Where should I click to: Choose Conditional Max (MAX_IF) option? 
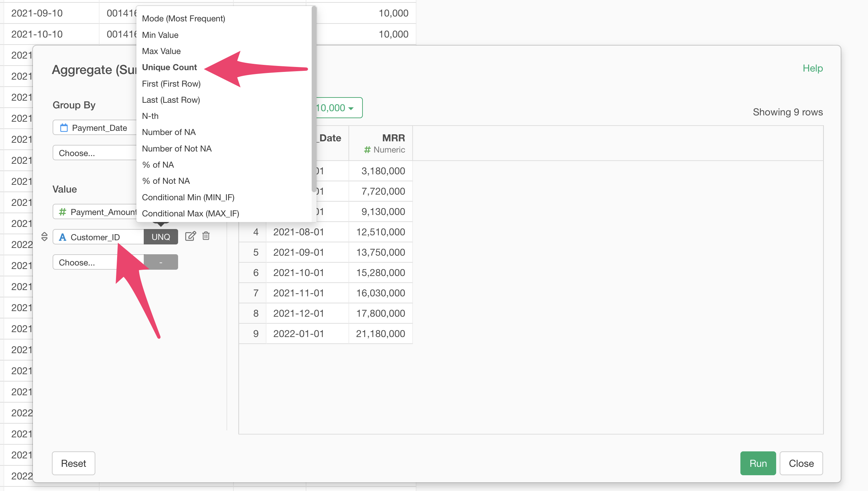pos(190,214)
